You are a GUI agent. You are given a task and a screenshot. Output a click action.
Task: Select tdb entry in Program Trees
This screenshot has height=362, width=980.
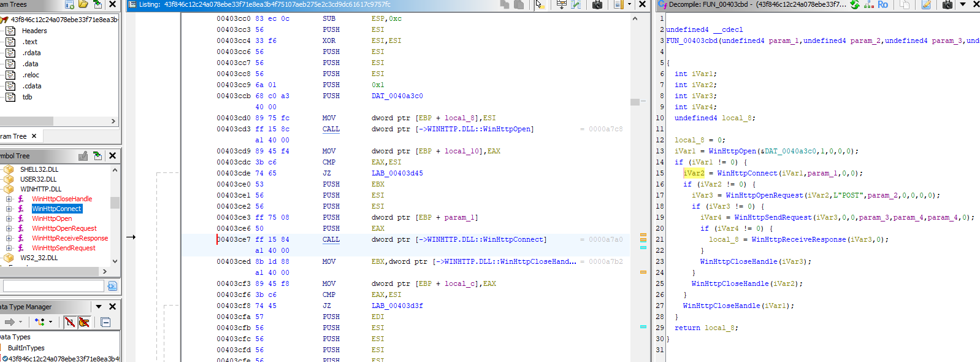28,97
